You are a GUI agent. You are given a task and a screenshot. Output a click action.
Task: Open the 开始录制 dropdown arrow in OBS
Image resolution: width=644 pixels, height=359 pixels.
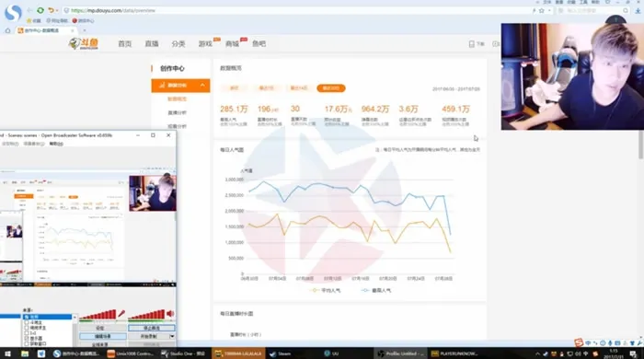172,336
